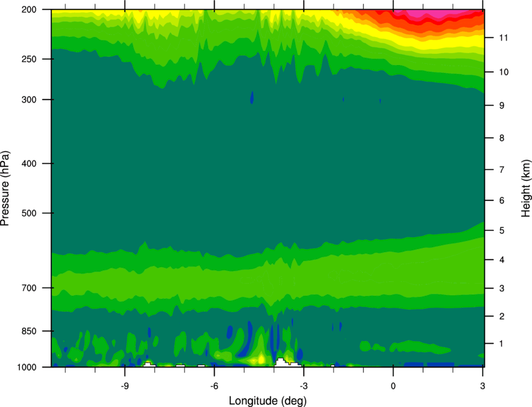Select the 850 pressure tick label
The height and width of the screenshot is (407, 532).
29,331
